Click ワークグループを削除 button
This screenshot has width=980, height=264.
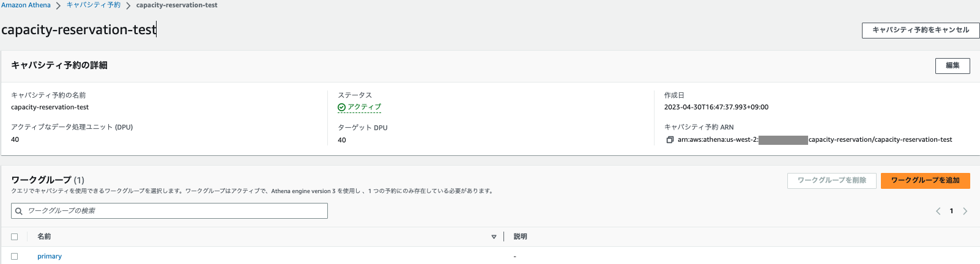(x=832, y=180)
